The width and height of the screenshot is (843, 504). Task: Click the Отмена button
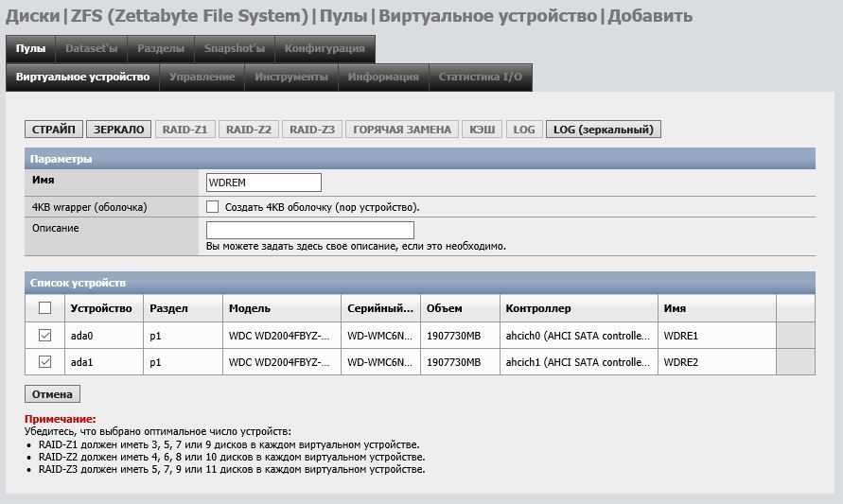pos(52,394)
